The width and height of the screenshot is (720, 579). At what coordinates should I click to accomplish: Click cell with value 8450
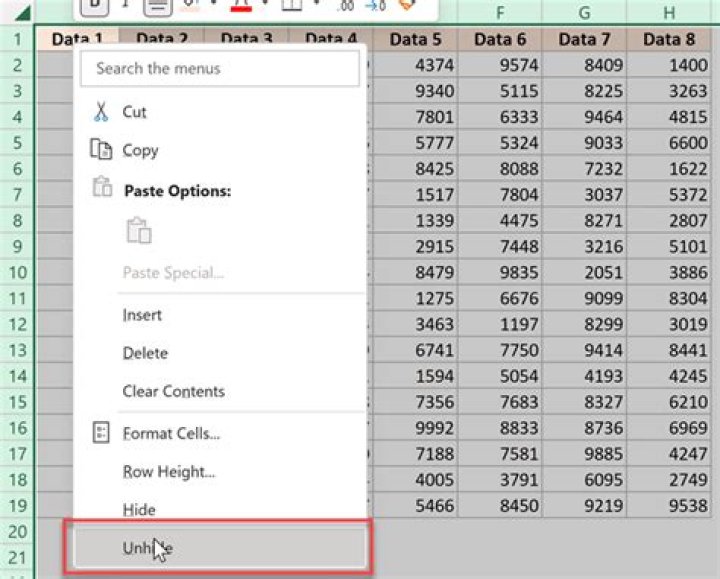click(500, 506)
